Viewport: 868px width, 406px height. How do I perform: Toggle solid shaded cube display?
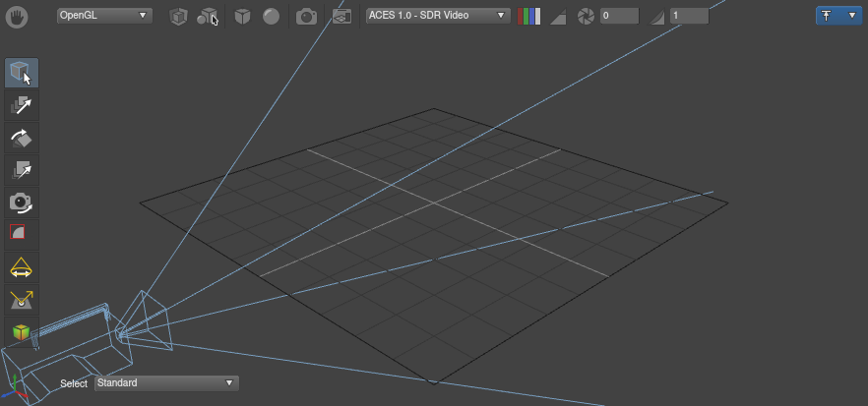point(242,16)
